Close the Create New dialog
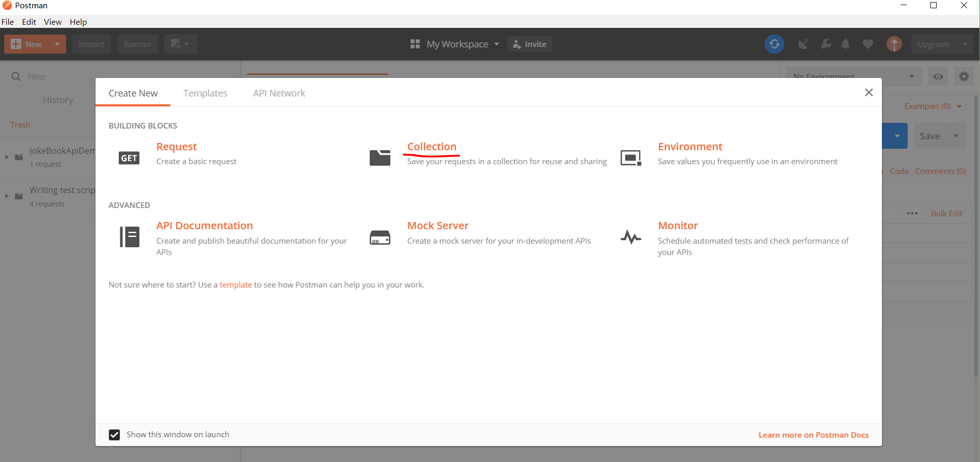This screenshot has height=462, width=980. tap(868, 92)
